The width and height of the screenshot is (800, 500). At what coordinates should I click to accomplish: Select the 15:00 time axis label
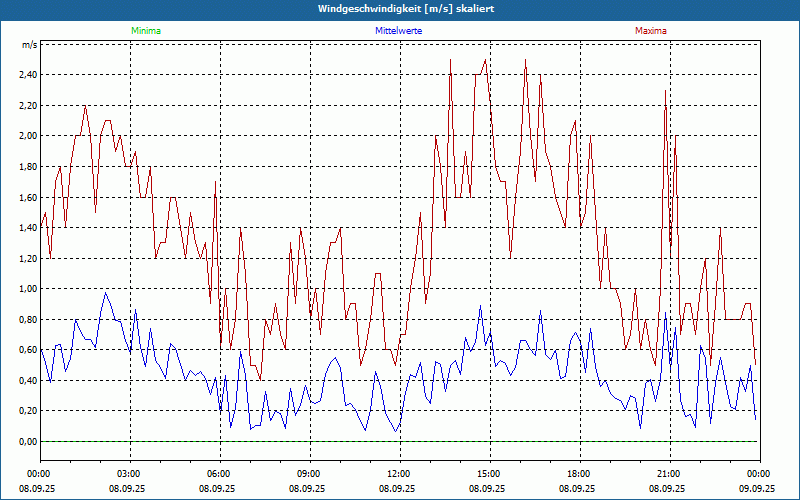(x=489, y=474)
